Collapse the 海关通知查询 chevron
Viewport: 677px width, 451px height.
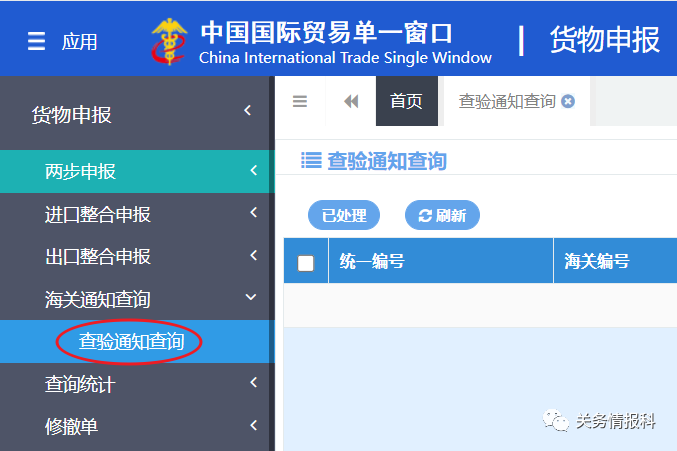[251, 297]
